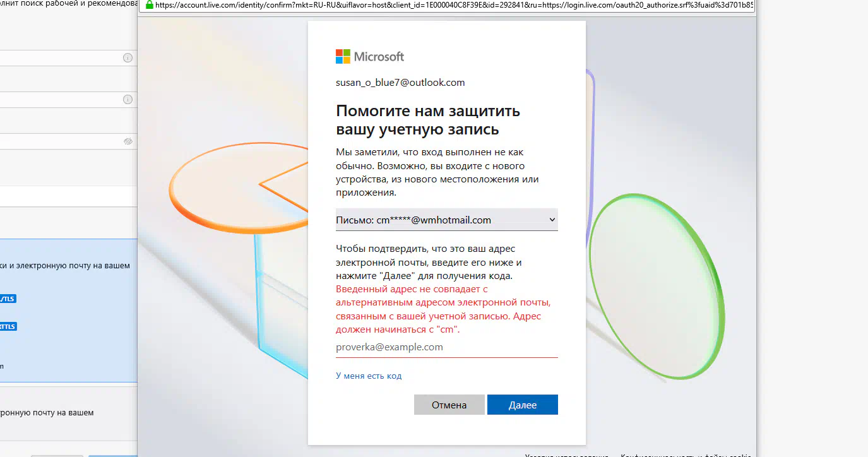Click the susan_o_blue7@outlook.com account text

400,83
